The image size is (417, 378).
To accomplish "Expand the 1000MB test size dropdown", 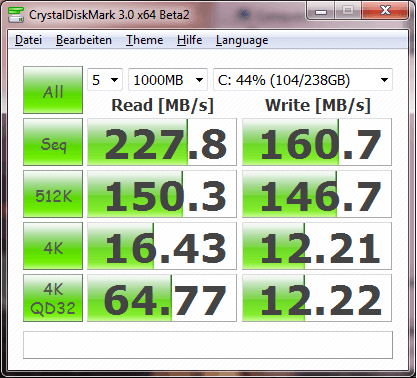I will 168,80.
